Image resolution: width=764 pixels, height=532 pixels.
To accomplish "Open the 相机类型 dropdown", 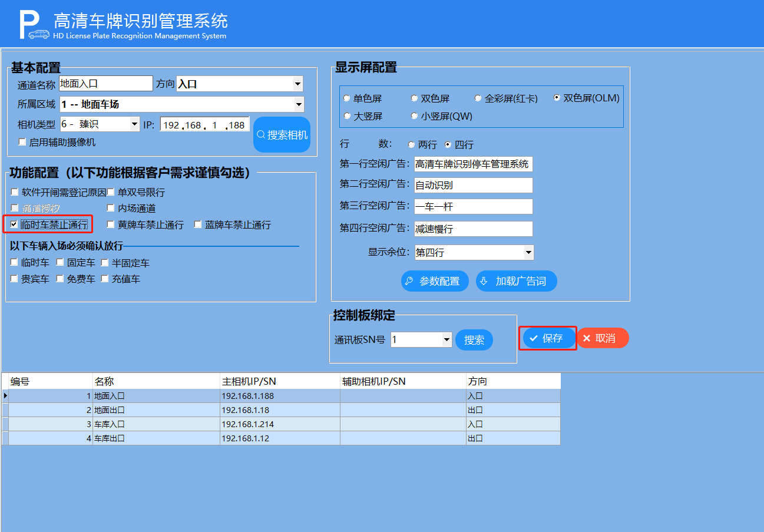I will 134,124.
